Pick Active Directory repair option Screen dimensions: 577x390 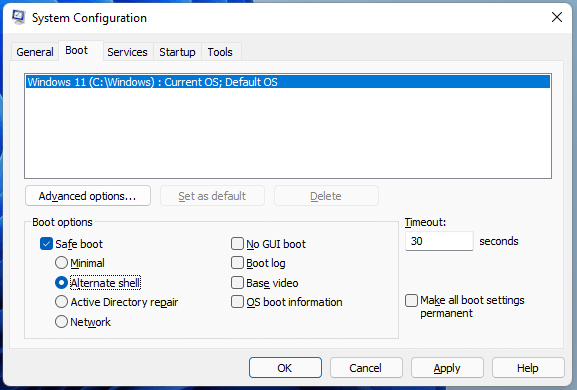click(x=61, y=302)
